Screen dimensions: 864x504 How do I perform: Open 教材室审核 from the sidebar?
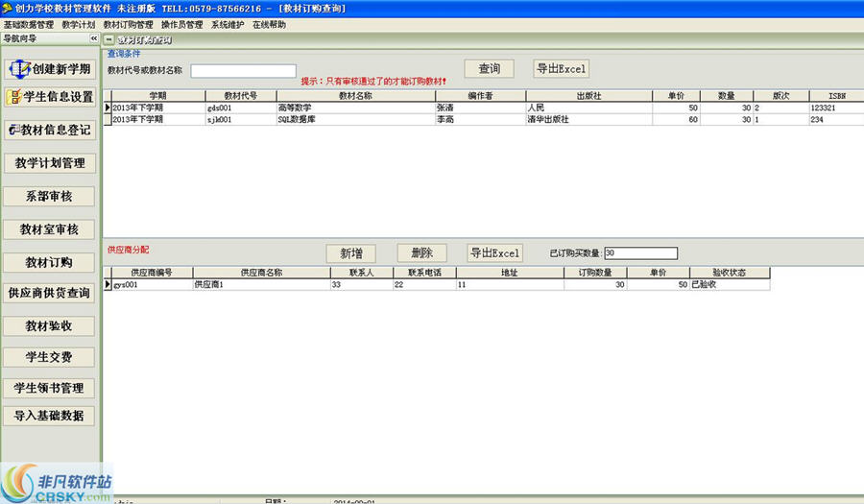point(49,229)
